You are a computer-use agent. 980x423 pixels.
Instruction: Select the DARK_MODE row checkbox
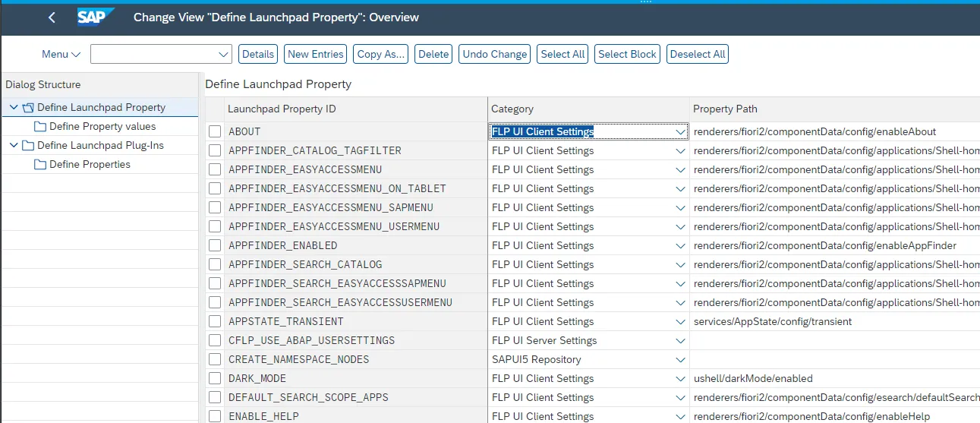point(215,378)
